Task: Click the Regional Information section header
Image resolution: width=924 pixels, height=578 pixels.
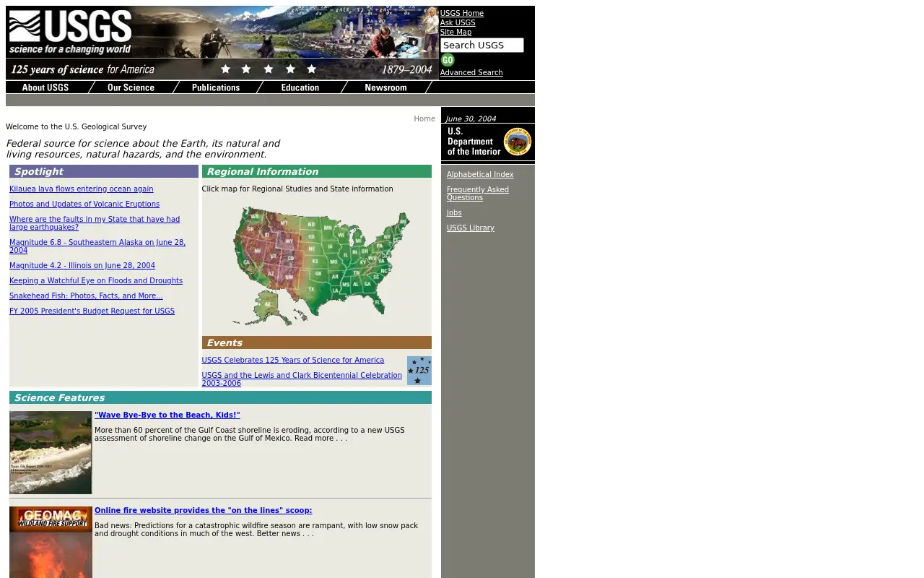Action: coord(317,171)
